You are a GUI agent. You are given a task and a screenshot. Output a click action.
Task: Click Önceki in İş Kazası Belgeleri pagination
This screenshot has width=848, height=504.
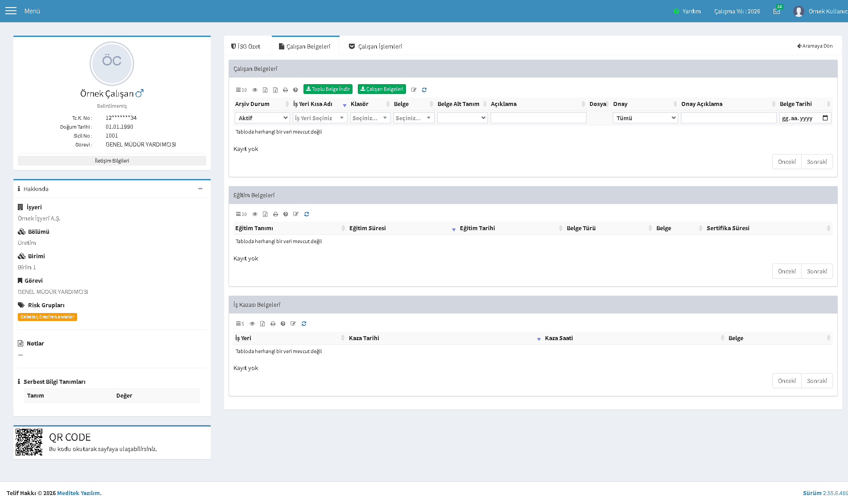point(787,381)
